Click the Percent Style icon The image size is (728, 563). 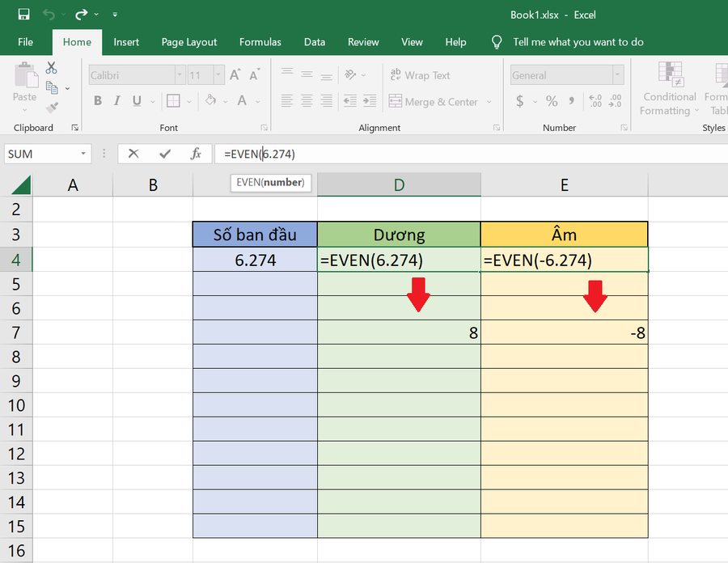(x=552, y=101)
